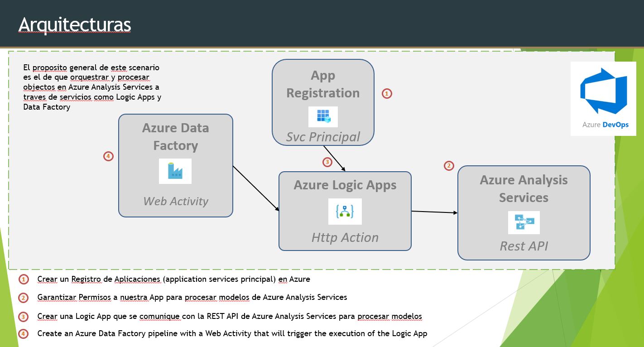The image size is (644, 347).
Task: Click the arrow from Logic Apps to Analysis Services
Action: pyautogui.click(x=434, y=212)
